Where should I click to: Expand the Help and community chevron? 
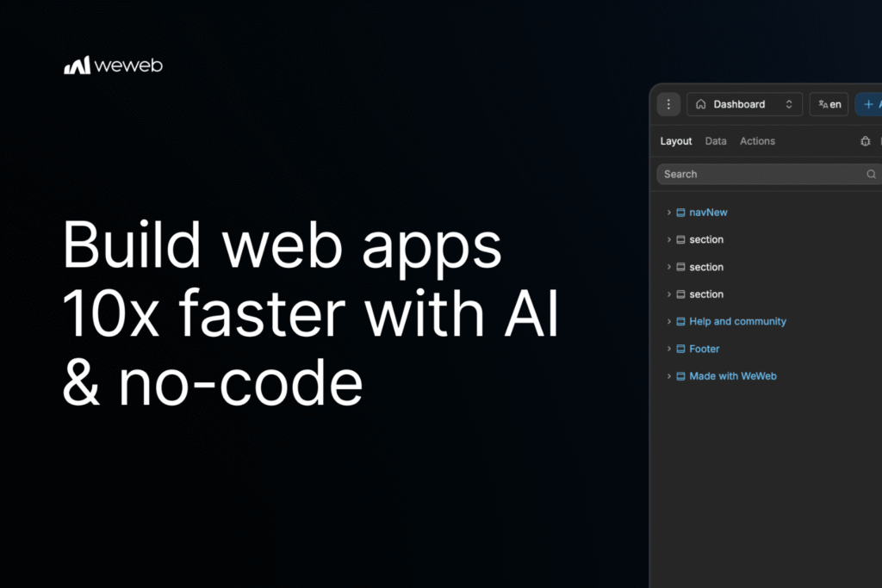pyautogui.click(x=668, y=321)
